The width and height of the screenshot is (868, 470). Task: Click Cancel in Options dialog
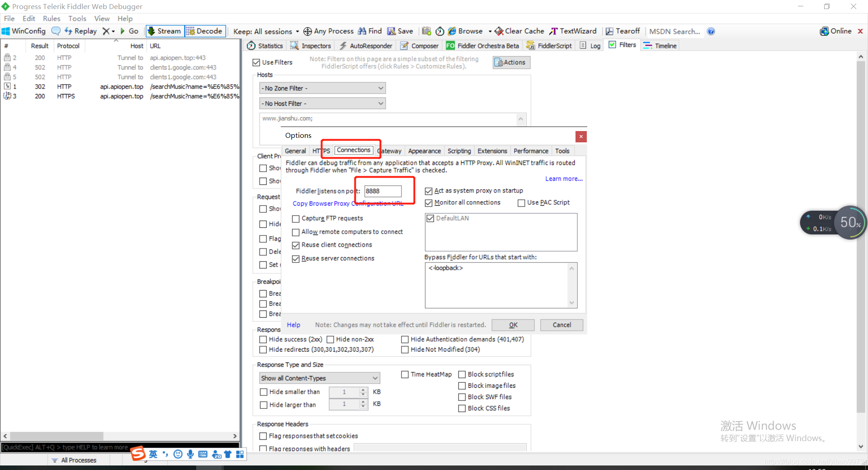coord(561,325)
